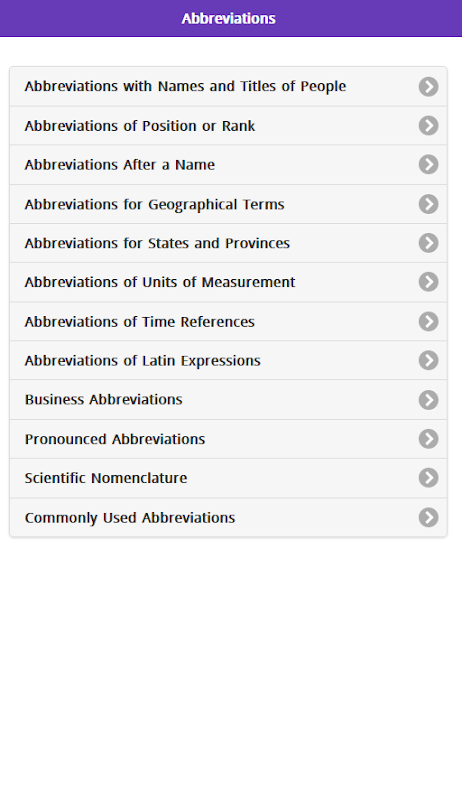Tap chevron icon for Position or Rank
This screenshot has width=462, height=800.
pyautogui.click(x=428, y=126)
